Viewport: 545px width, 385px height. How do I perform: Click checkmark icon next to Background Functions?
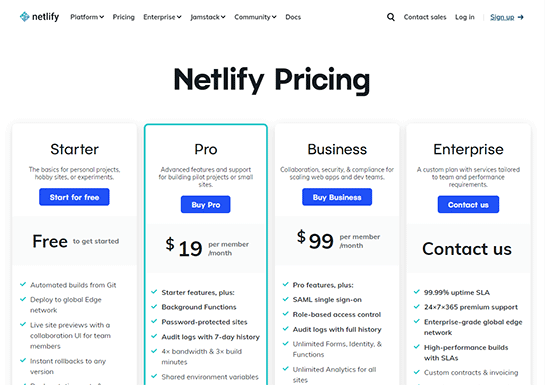(154, 306)
